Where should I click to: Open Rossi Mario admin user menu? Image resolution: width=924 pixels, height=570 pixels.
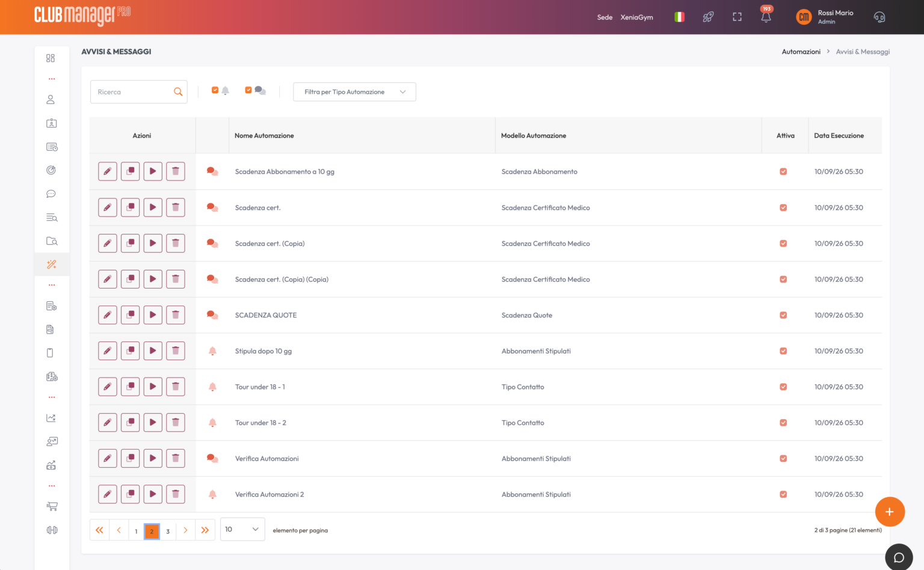point(825,17)
